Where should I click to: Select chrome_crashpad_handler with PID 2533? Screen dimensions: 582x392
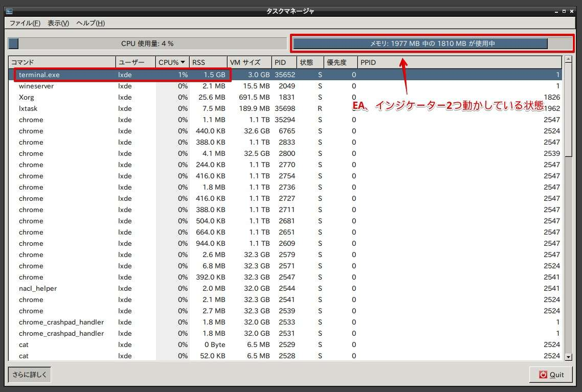[x=285, y=322]
